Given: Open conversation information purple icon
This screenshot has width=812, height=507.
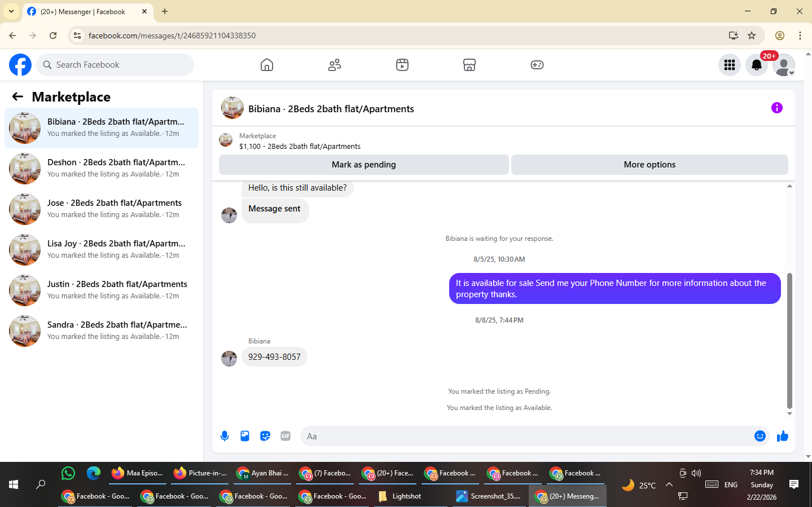Looking at the screenshot, I should click(777, 108).
